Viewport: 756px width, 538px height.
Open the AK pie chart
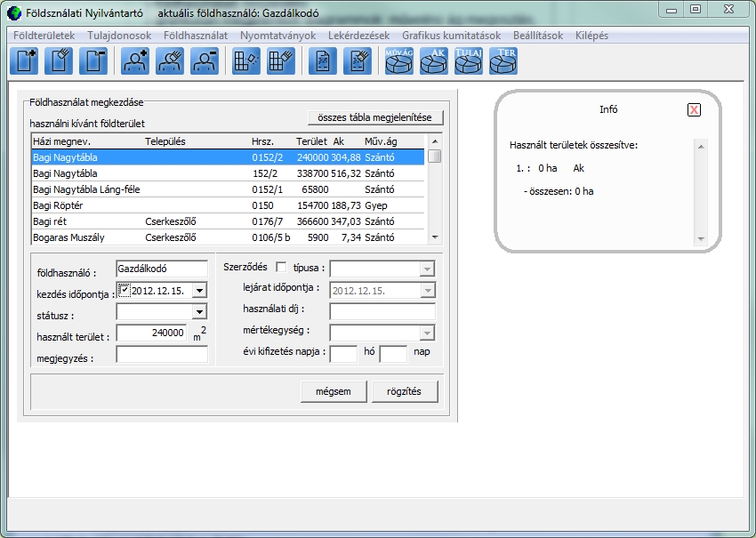tap(434, 60)
